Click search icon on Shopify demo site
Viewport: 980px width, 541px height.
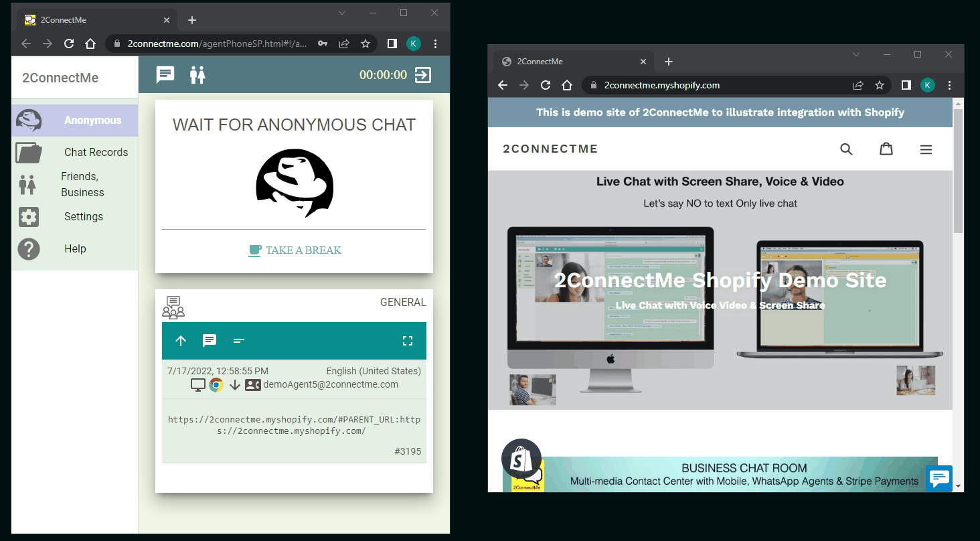point(846,149)
